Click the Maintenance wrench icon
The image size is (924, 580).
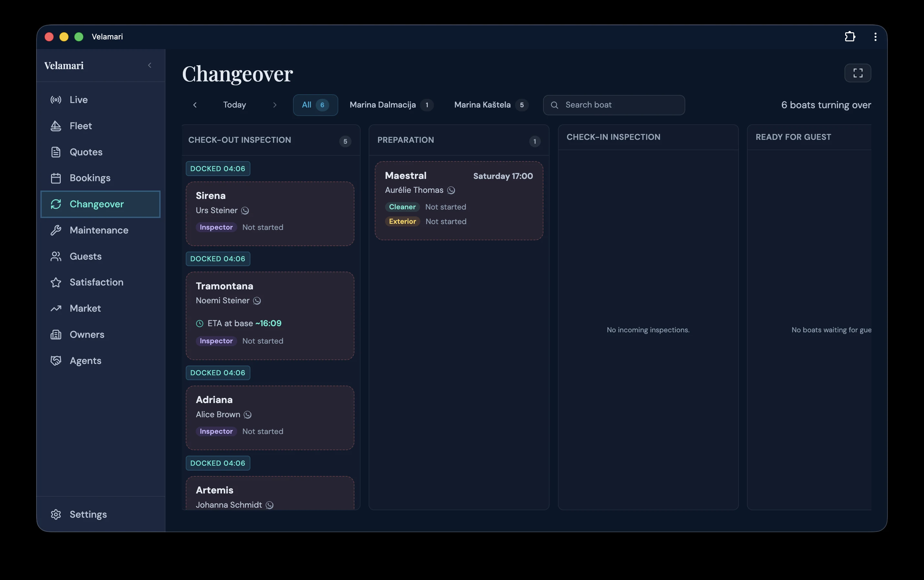tap(56, 230)
